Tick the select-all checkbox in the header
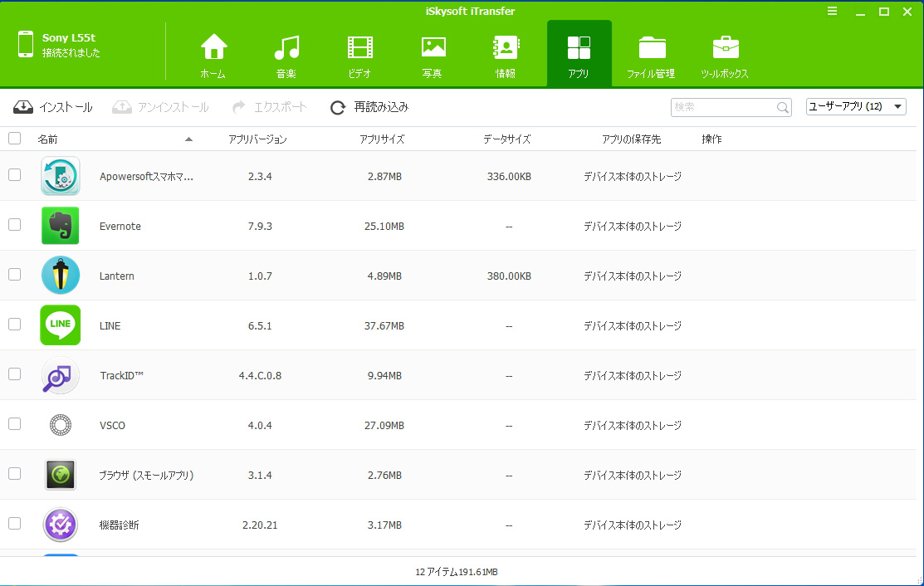 click(15, 139)
